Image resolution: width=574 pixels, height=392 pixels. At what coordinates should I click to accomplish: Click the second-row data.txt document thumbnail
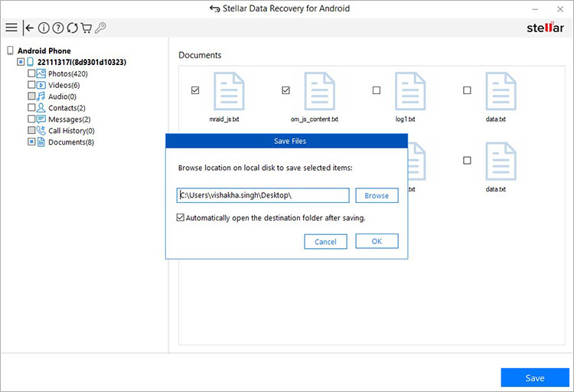pyautogui.click(x=501, y=162)
